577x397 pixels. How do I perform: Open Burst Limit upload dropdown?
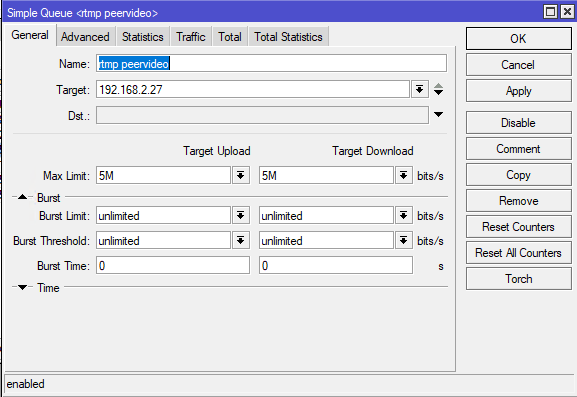point(241,215)
